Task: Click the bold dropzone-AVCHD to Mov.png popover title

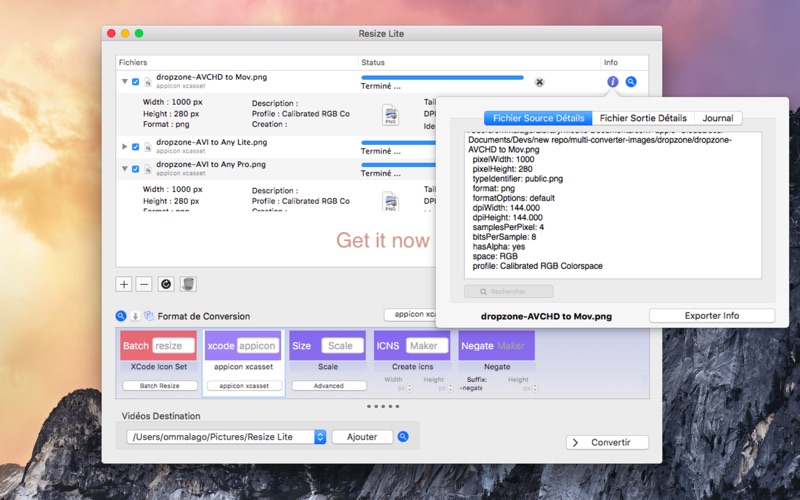Action: pyautogui.click(x=546, y=316)
